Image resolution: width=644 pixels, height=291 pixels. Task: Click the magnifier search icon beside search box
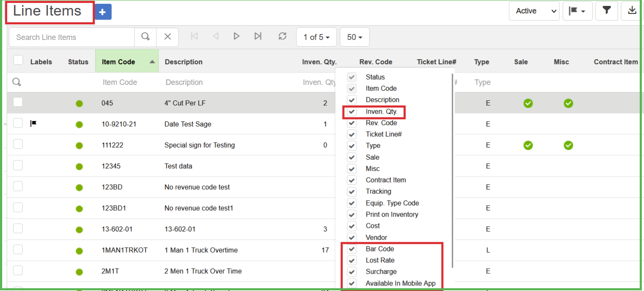tap(145, 37)
